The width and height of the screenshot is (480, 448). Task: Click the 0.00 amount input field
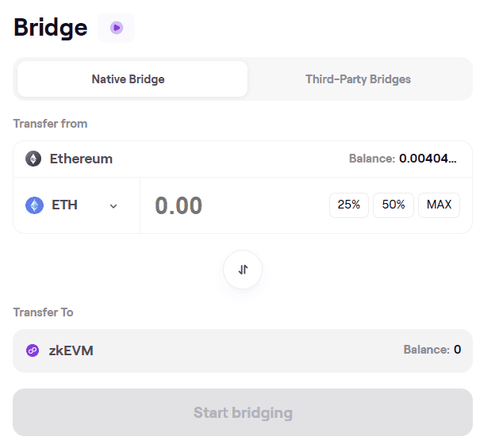pyautogui.click(x=230, y=206)
